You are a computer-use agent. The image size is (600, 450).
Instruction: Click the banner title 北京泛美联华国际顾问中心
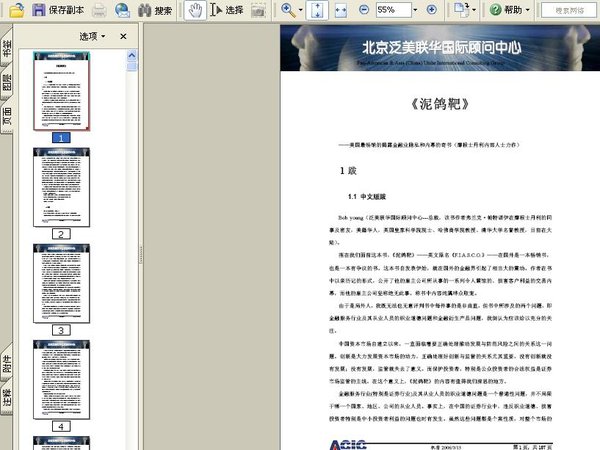pos(442,47)
